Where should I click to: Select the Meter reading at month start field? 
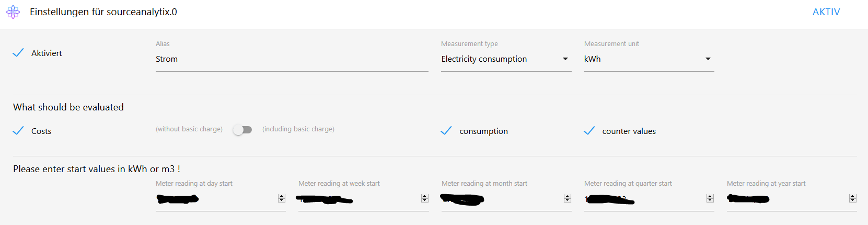tap(506, 199)
